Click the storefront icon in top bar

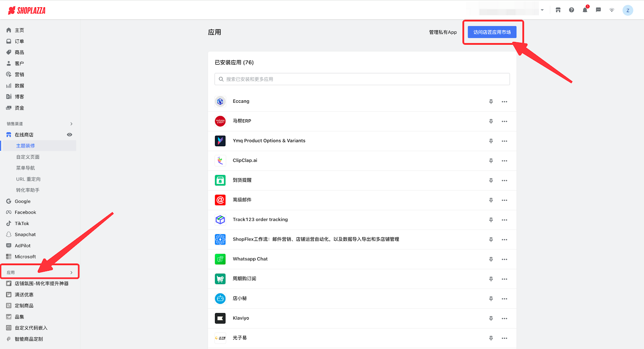coord(558,10)
